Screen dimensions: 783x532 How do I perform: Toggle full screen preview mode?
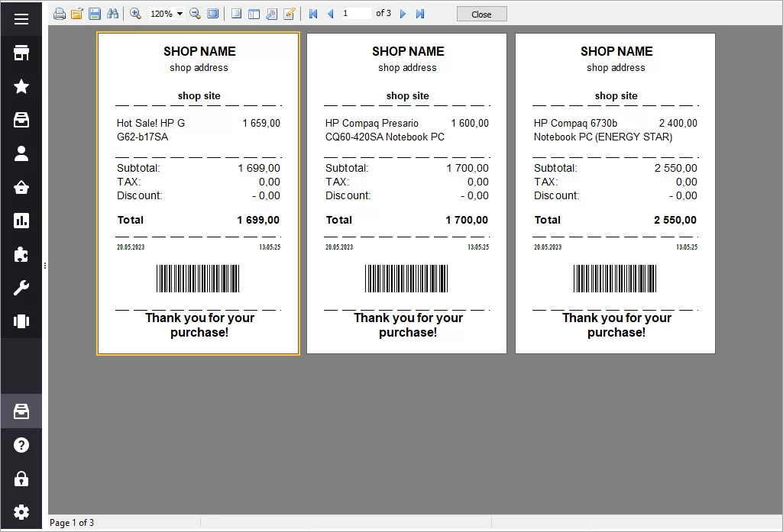[213, 14]
